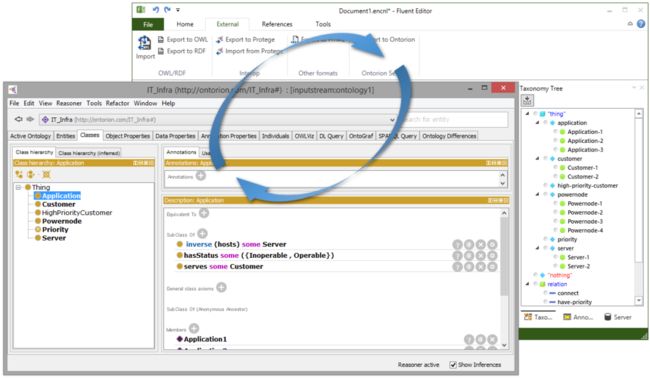Open the Refactor menu in Protégé
Image resolution: width=650 pixels, height=379 pixels.
click(x=117, y=103)
